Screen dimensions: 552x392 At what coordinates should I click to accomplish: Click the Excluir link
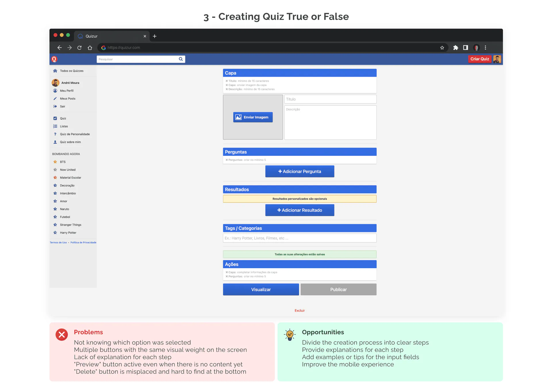300,311
